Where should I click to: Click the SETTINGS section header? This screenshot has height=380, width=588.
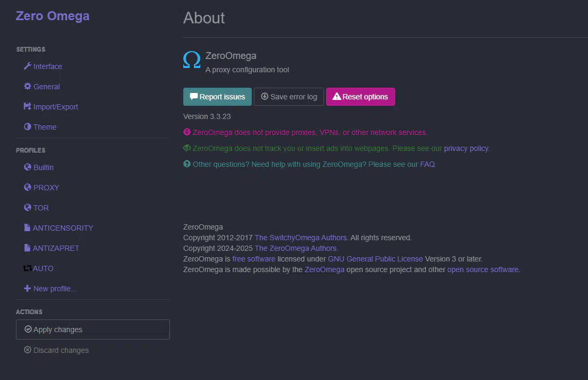(31, 49)
